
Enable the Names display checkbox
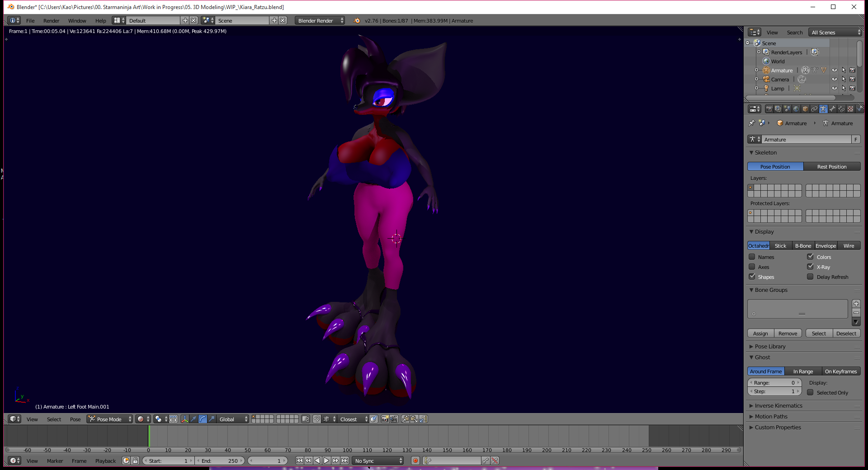tap(752, 257)
